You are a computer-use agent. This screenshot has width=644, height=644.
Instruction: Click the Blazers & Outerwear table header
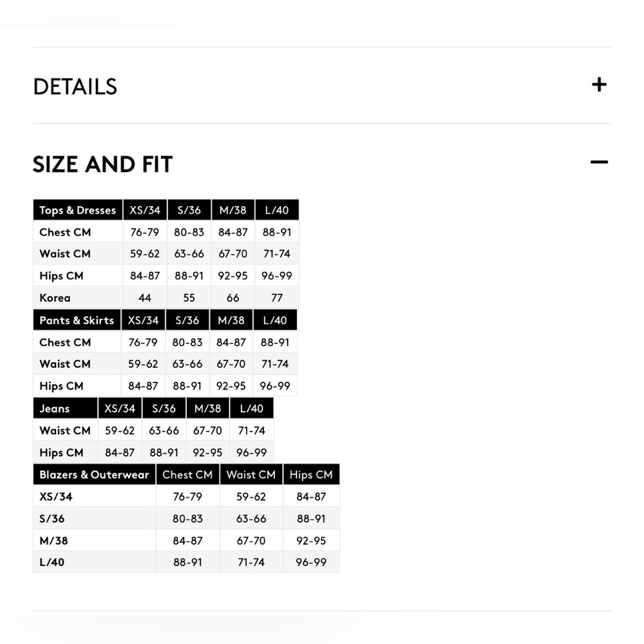[x=94, y=475]
